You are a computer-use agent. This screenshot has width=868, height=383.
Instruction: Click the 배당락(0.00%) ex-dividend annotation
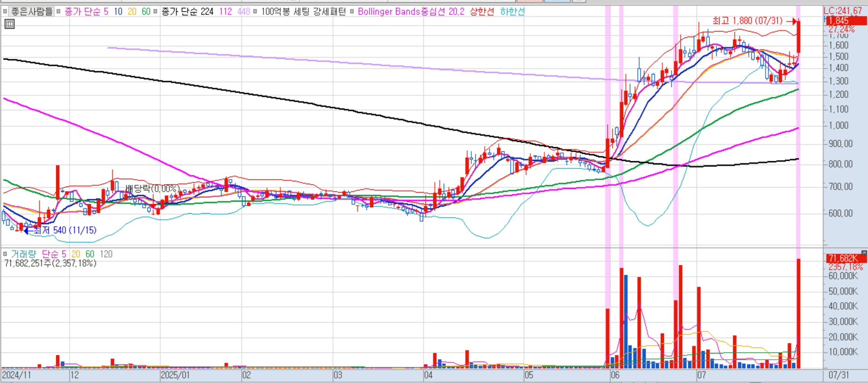(x=152, y=188)
